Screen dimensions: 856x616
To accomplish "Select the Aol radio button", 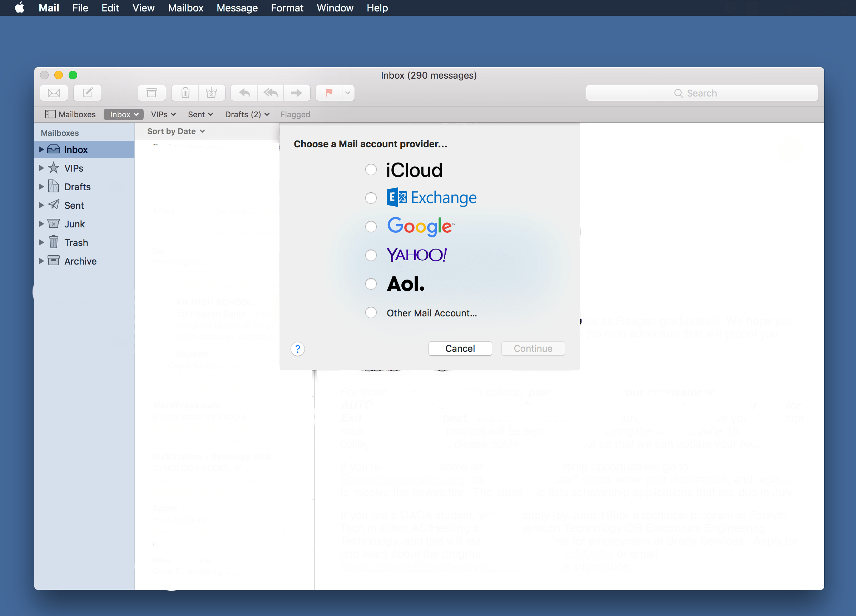I will [x=371, y=284].
